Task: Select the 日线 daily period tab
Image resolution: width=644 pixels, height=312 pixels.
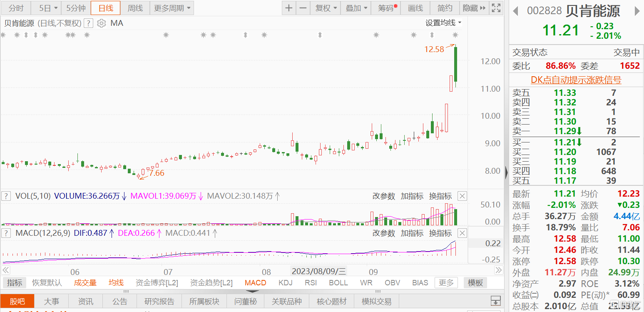Action: click(x=105, y=8)
